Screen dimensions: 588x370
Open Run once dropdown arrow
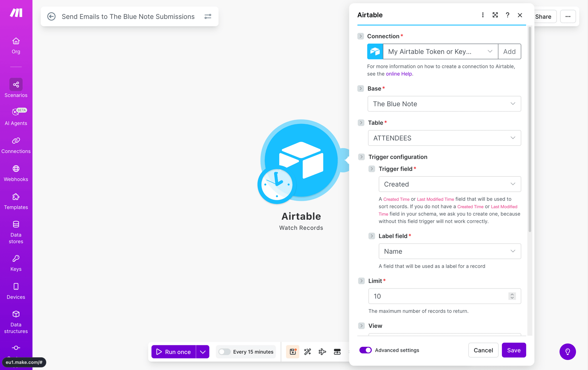[203, 352]
